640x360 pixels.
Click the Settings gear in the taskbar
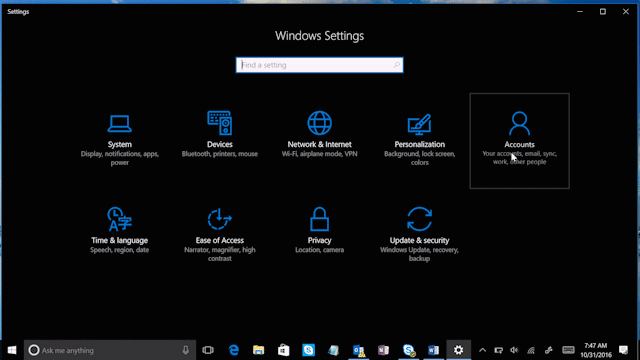[x=458, y=350]
